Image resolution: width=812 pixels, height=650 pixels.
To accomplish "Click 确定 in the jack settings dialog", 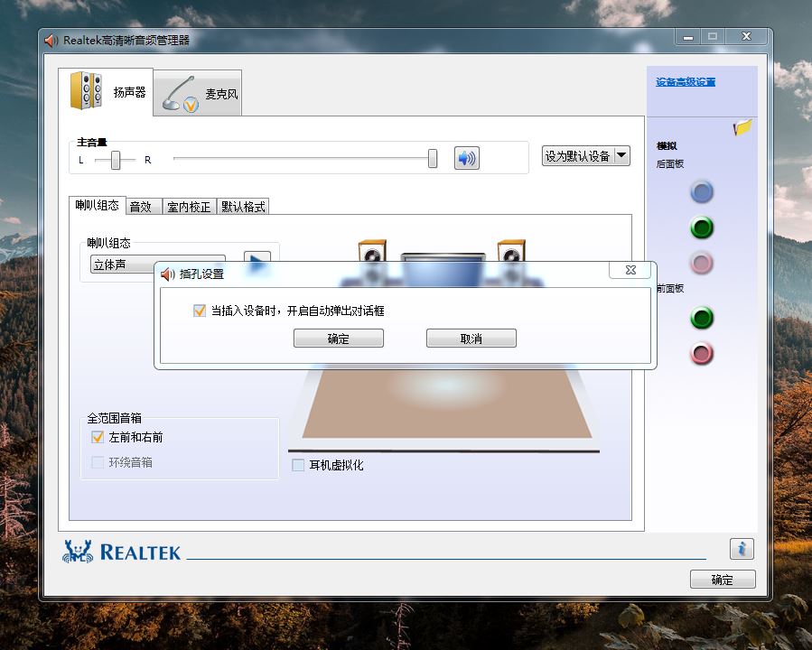I will pyautogui.click(x=339, y=339).
